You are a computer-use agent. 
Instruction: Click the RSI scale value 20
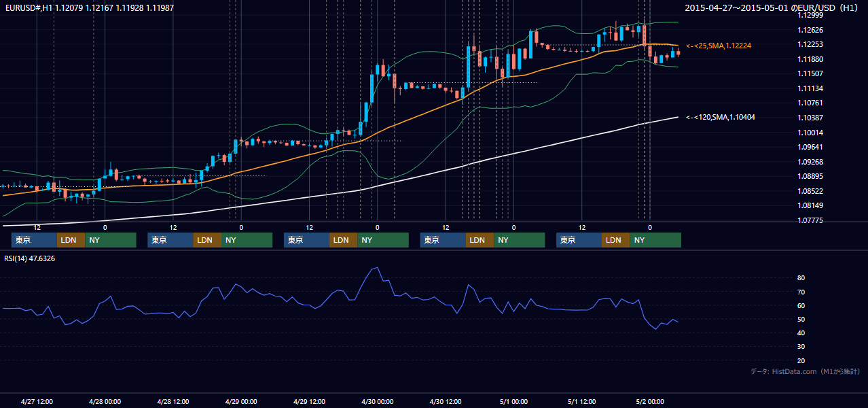pyautogui.click(x=801, y=360)
